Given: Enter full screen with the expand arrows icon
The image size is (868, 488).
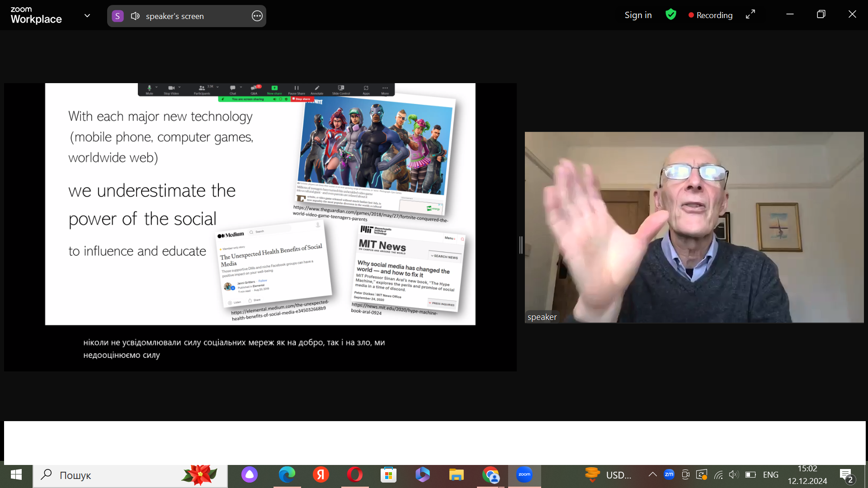Looking at the screenshot, I should pyautogui.click(x=750, y=14).
